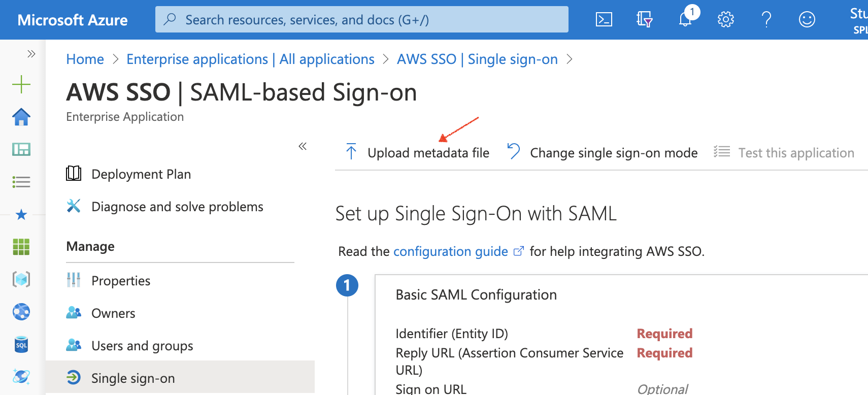The height and width of the screenshot is (395, 868).
Task: Click Test this application
Action: point(796,153)
